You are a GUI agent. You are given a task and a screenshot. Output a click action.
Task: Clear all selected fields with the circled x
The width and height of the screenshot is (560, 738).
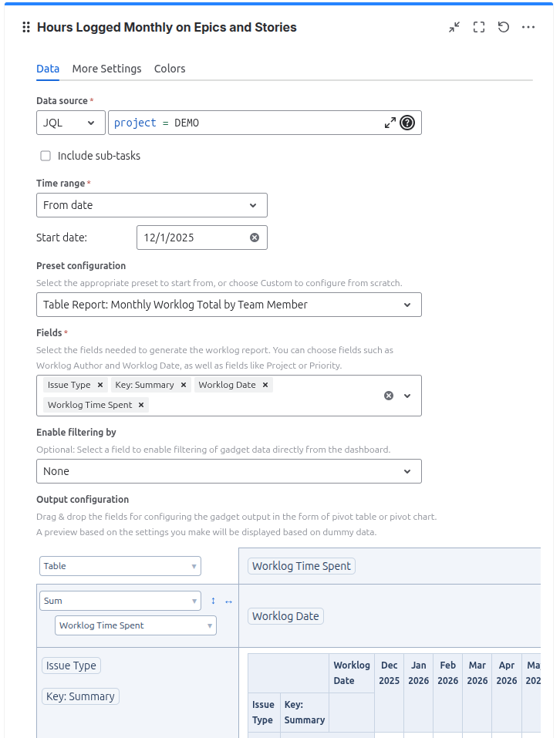389,396
